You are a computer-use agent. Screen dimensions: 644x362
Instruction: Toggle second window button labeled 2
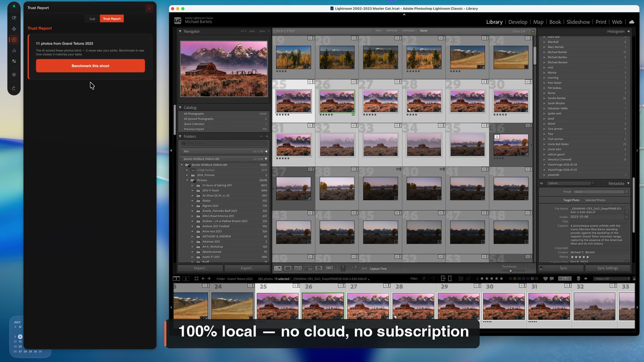tap(185, 279)
